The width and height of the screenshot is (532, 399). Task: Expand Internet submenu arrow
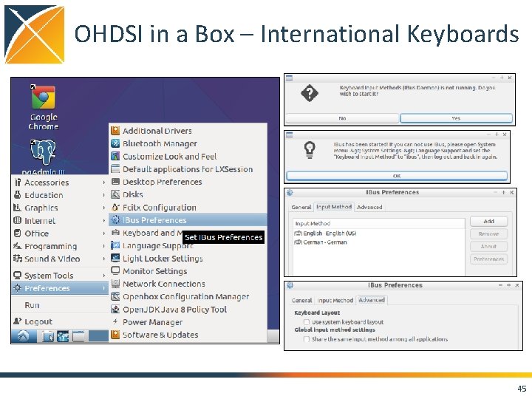coord(104,220)
